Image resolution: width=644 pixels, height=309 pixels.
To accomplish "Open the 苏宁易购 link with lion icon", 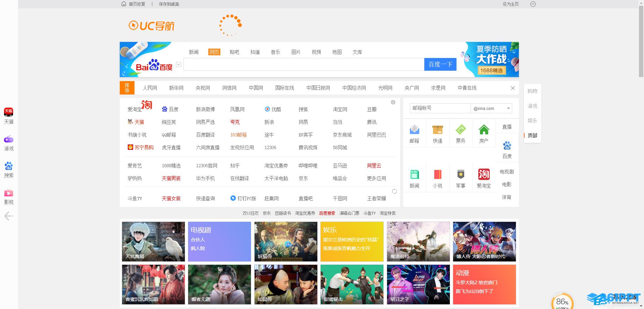I will click(141, 147).
